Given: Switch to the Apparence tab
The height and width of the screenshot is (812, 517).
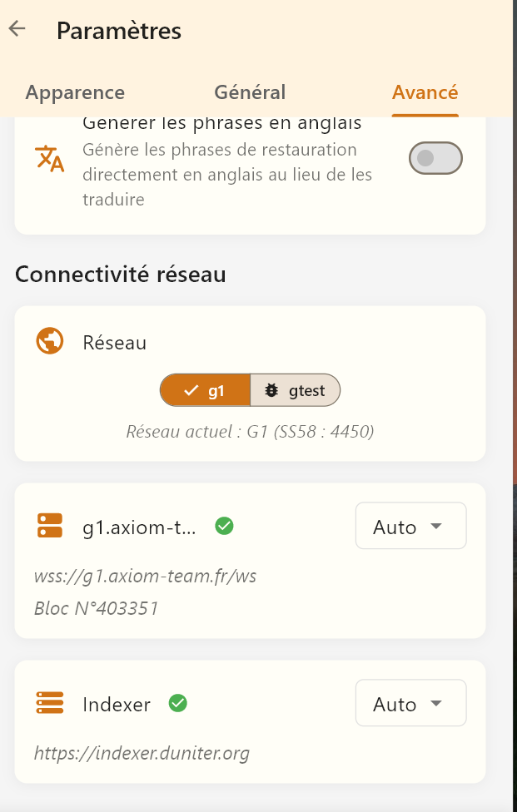Looking at the screenshot, I should click(x=75, y=92).
